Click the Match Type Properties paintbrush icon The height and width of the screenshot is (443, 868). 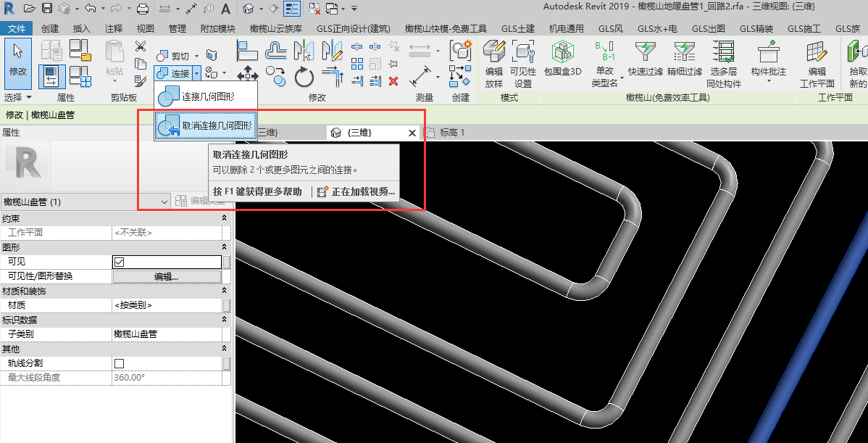141,80
